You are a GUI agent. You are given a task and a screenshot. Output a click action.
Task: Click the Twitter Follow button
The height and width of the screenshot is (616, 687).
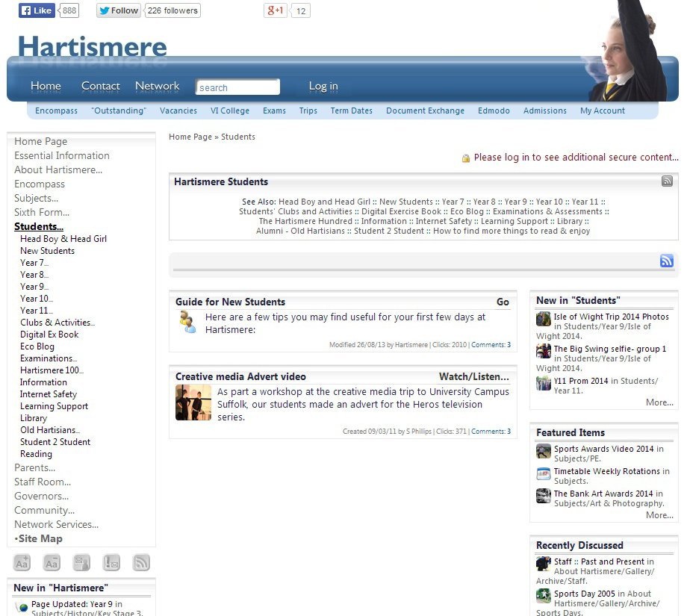(119, 10)
